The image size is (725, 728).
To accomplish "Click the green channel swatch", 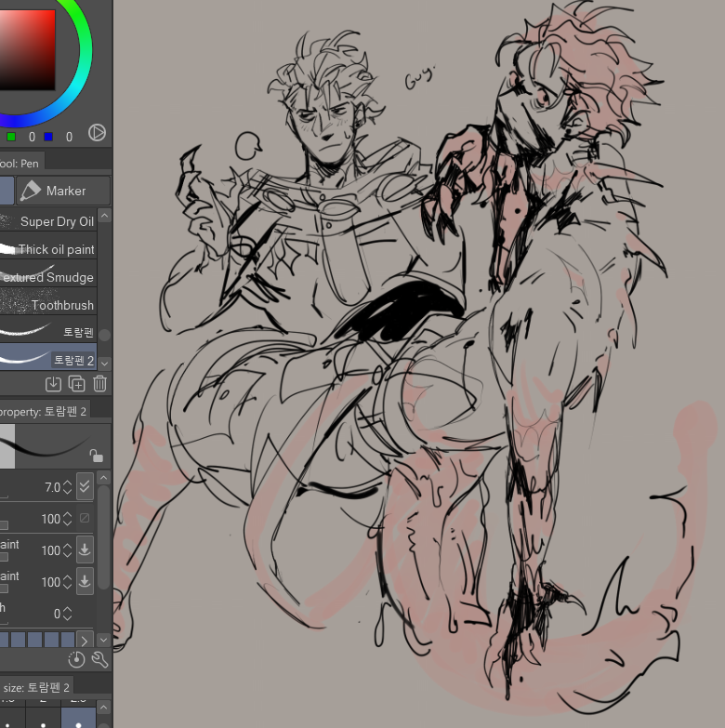I will (11, 137).
